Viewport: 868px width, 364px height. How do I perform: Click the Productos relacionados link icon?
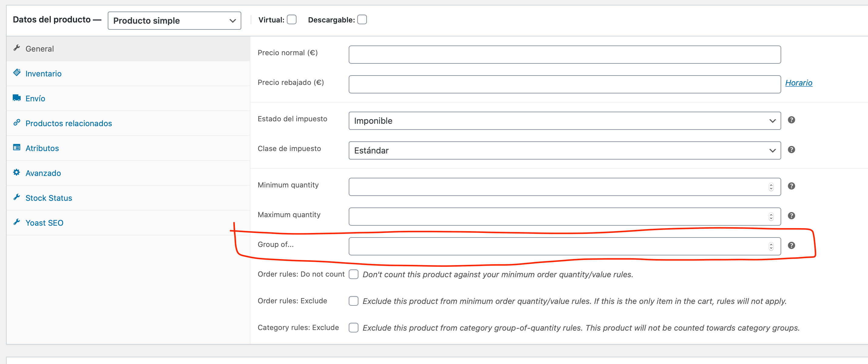coord(16,123)
